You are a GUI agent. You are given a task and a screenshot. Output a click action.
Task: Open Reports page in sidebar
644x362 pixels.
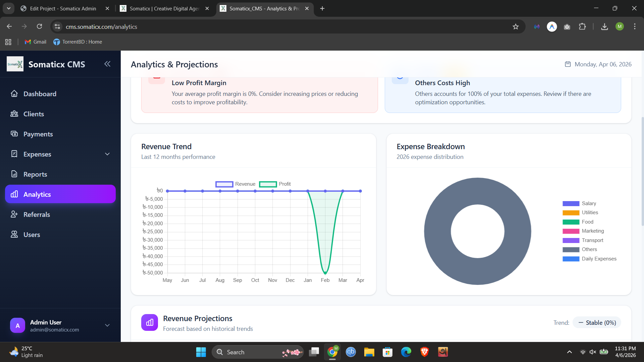35,174
